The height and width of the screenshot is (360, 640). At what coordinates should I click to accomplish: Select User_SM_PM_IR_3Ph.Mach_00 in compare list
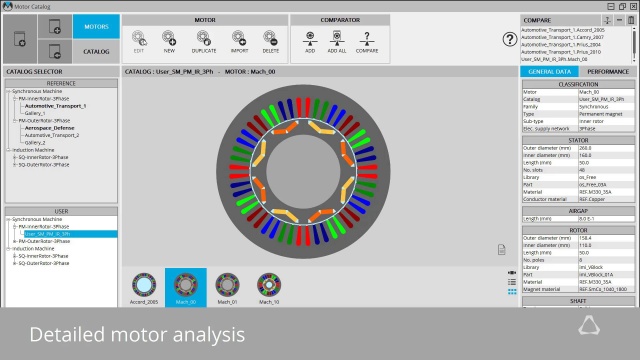pos(554,59)
